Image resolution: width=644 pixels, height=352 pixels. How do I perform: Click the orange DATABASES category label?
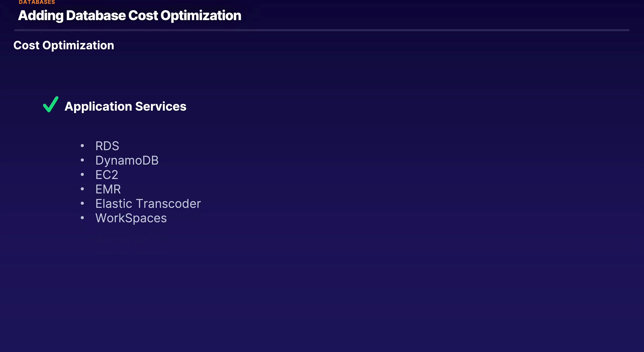tap(37, 2)
